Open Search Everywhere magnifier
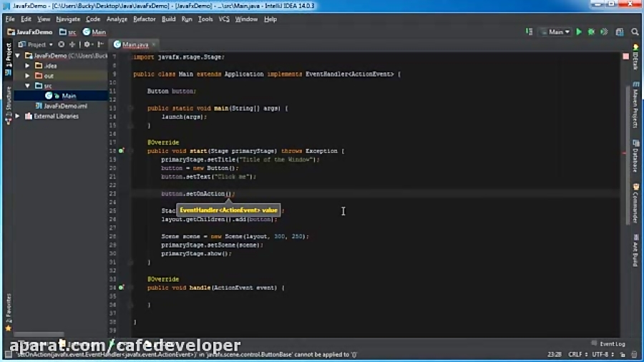644x362 pixels. click(x=635, y=32)
